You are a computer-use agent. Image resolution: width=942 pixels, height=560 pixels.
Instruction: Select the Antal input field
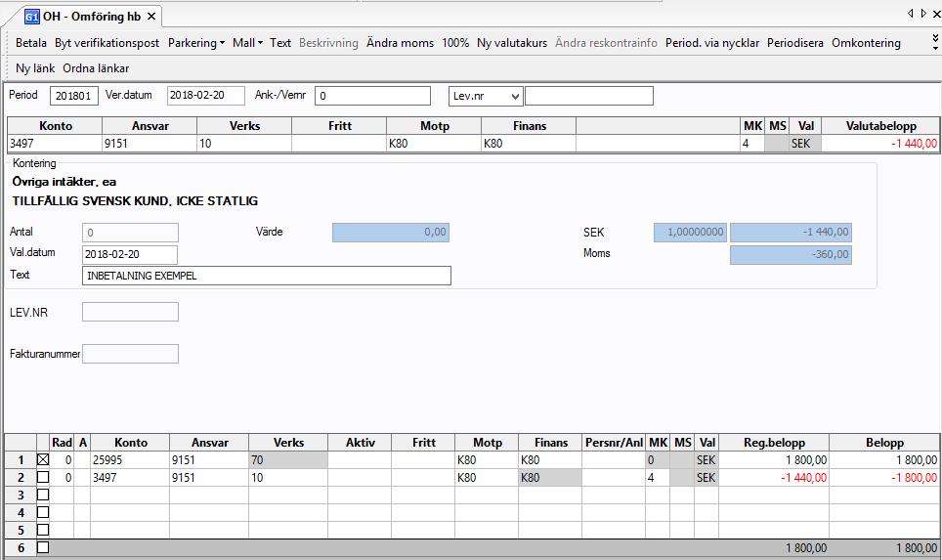(130, 233)
